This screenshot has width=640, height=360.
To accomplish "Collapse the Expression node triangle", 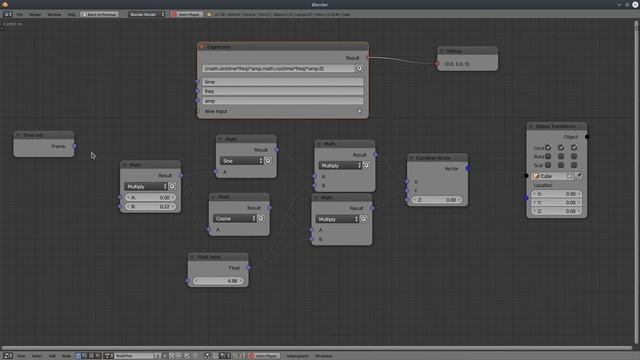I will 202,47.
